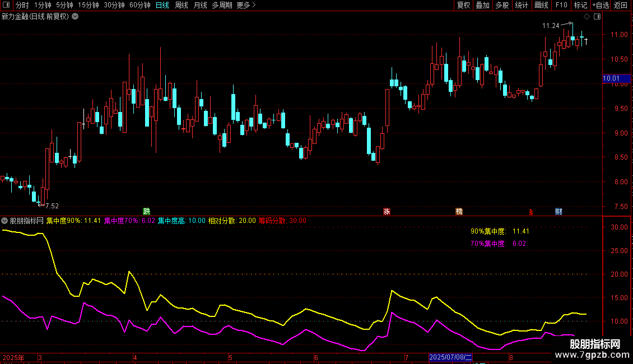Viewport: 633px width, 364px height.
Task: Click the 叠加 overlay button
Action: pos(483,5)
